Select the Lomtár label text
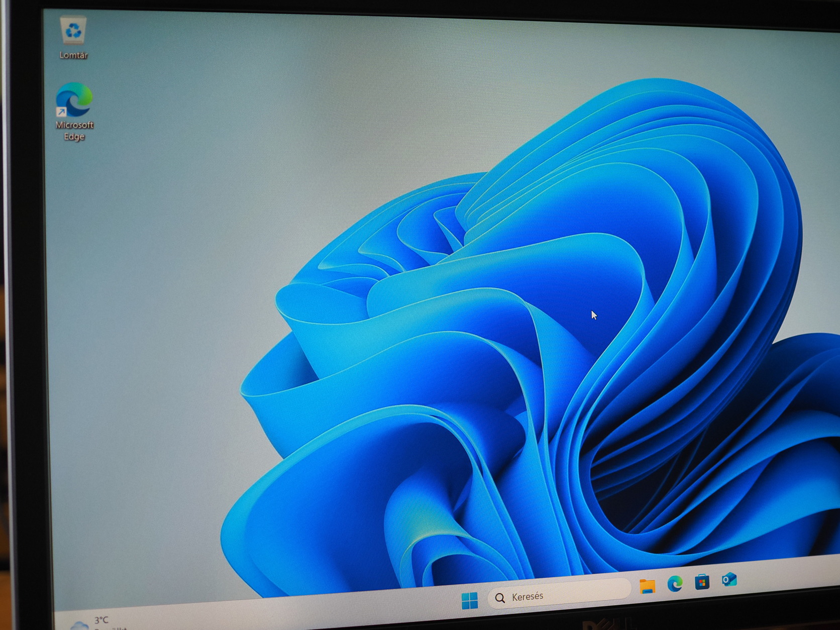This screenshot has height=630, width=840. (x=73, y=55)
